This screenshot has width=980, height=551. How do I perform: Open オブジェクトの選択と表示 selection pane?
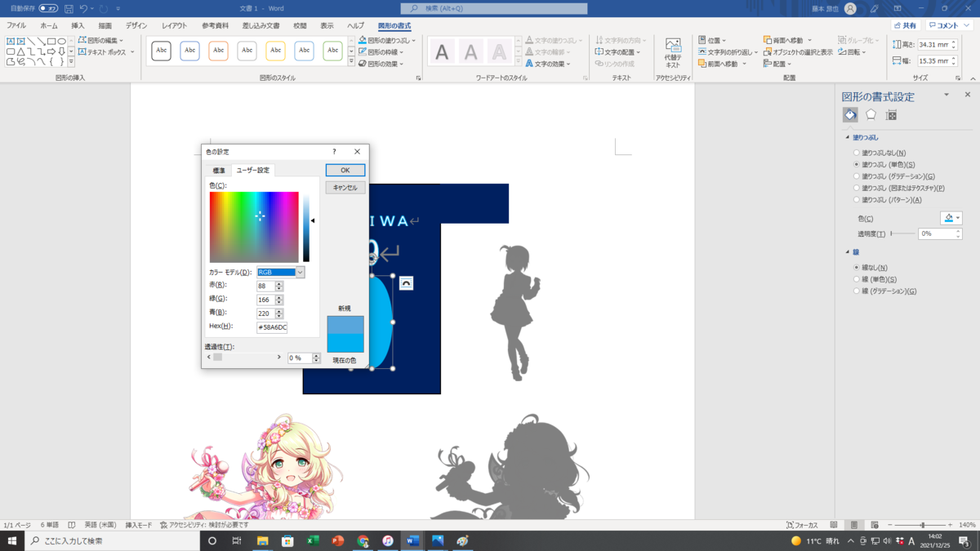click(798, 52)
